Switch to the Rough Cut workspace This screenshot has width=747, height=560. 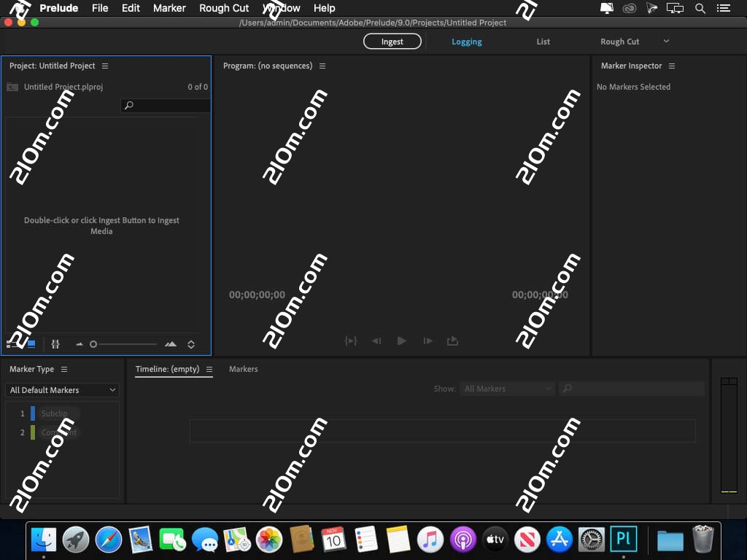click(619, 42)
